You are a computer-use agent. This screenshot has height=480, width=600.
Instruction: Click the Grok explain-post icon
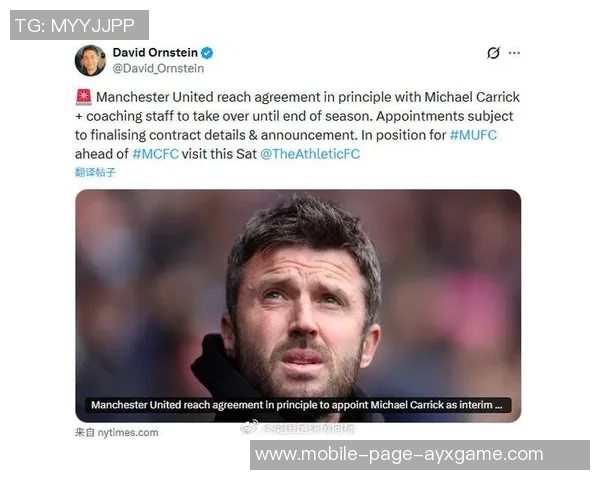(x=493, y=53)
